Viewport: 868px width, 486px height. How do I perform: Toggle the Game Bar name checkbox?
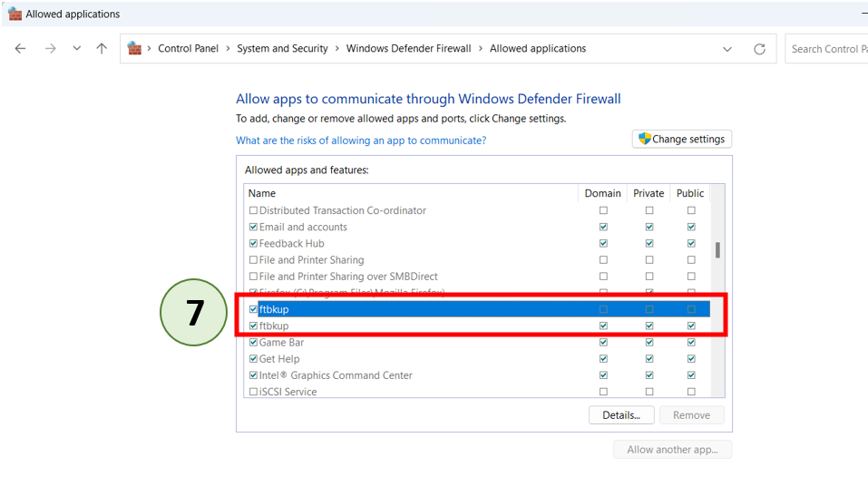coord(253,343)
